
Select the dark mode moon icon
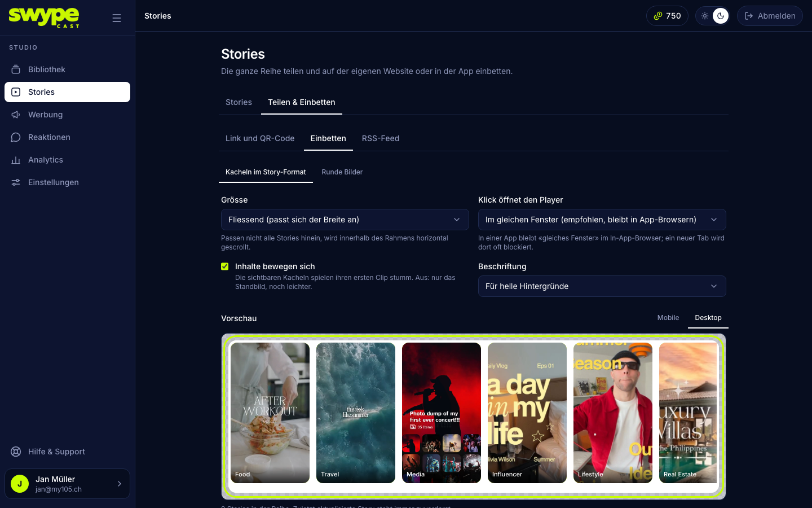tap(721, 16)
